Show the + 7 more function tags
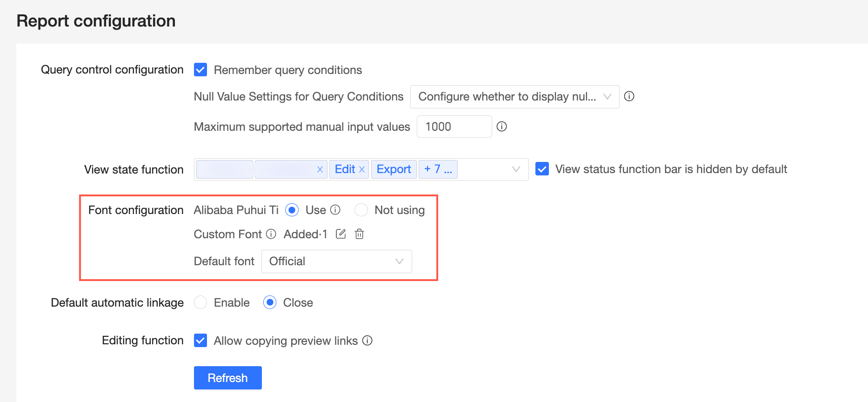The height and width of the screenshot is (402, 868). 438,169
